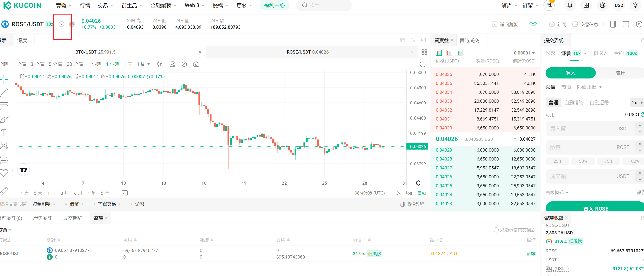This screenshot has height=276, width=644.
Task: Take a chart snapshot with camera icon
Action: tap(196, 64)
